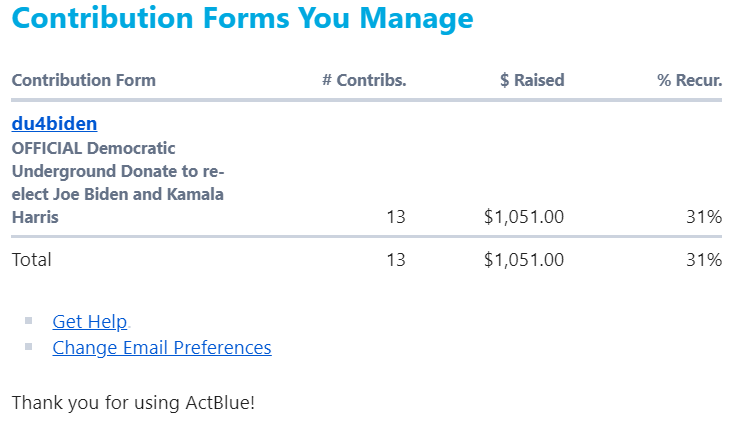This screenshot has width=730, height=434.
Task: Click the Total row $1,051.00 amount
Action: pyautogui.click(x=524, y=260)
